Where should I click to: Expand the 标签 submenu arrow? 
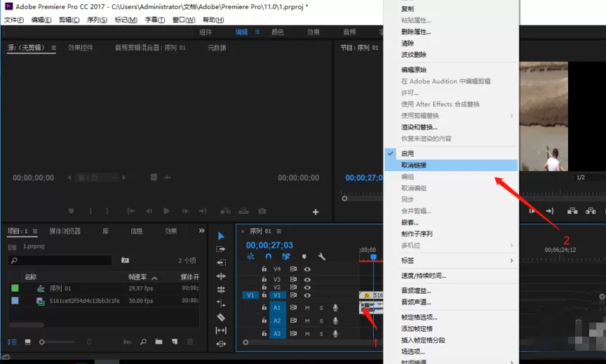pyautogui.click(x=511, y=260)
